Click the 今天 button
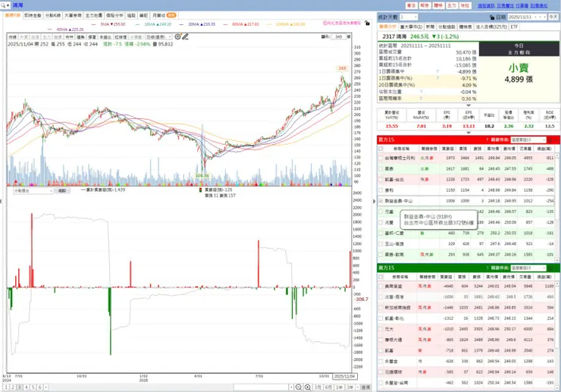The image size is (561, 392). click(x=553, y=17)
